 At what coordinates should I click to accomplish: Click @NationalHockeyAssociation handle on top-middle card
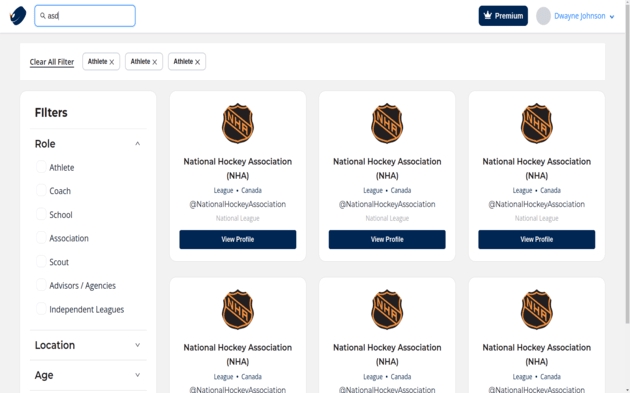(x=387, y=204)
